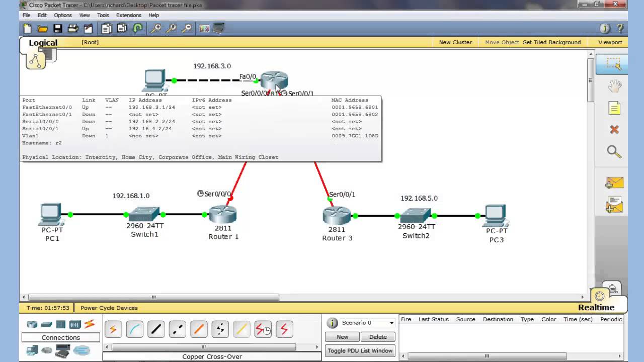Select the Console cable connection
Screen dimensions: 644x362
[x=134, y=330]
